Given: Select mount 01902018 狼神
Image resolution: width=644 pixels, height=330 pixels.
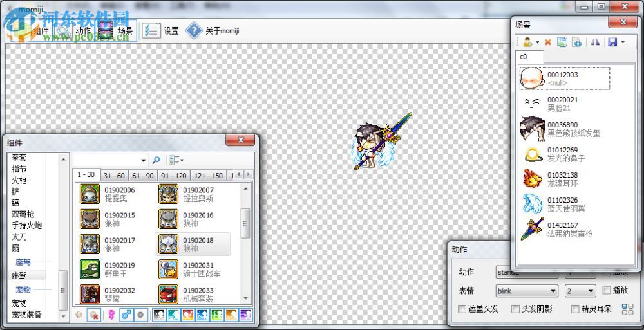Looking at the screenshot, I should click(x=193, y=244).
